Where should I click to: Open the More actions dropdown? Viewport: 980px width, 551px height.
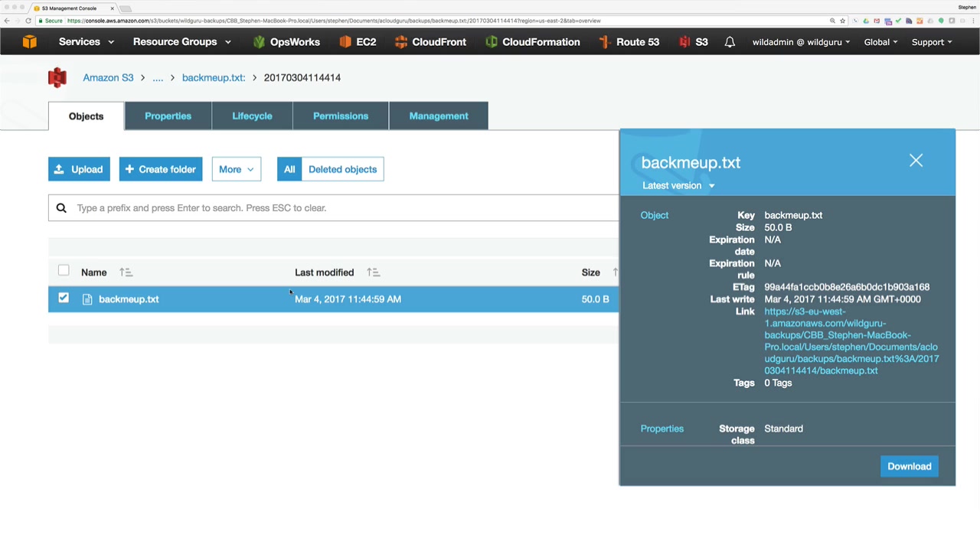pyautogui.click(x=237, y=169)
